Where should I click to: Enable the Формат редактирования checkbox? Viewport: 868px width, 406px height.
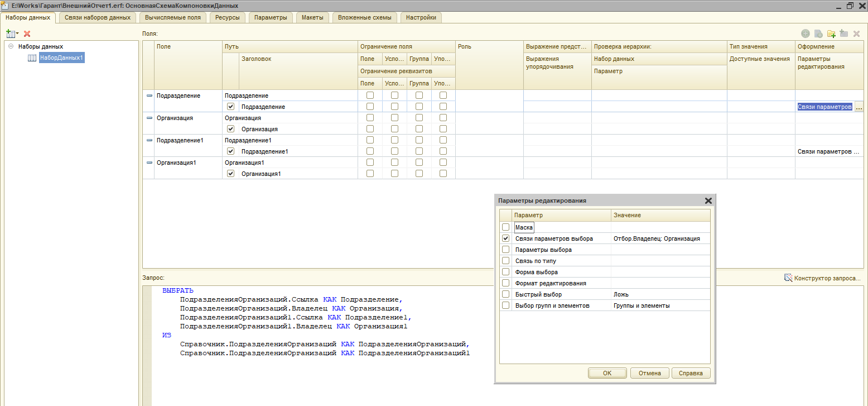click(506, 283)
